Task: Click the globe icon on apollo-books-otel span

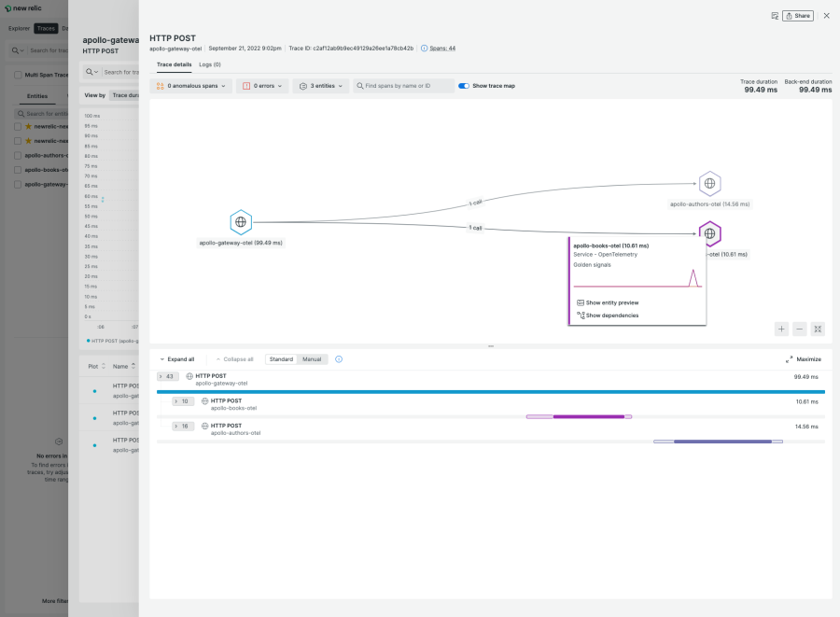Action: (204, 401)
